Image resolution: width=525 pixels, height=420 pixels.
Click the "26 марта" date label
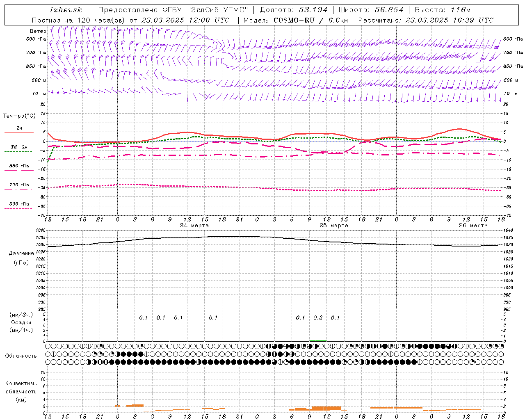coord(473,226)
